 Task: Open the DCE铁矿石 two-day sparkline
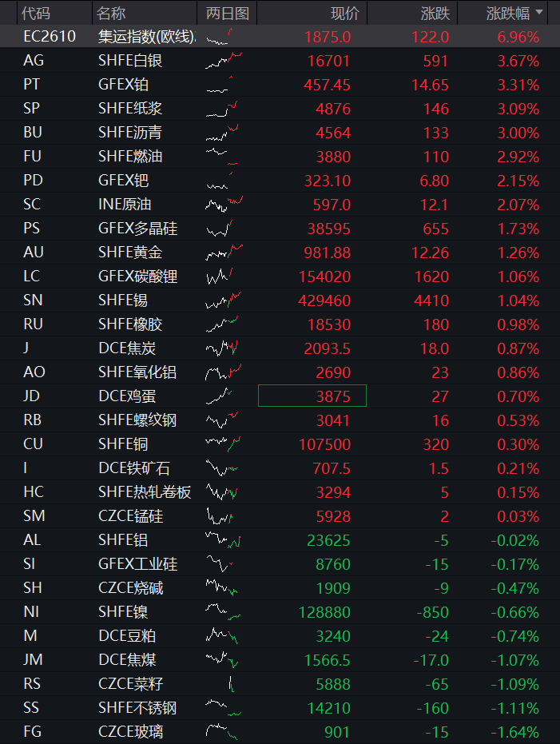point(222,467)
